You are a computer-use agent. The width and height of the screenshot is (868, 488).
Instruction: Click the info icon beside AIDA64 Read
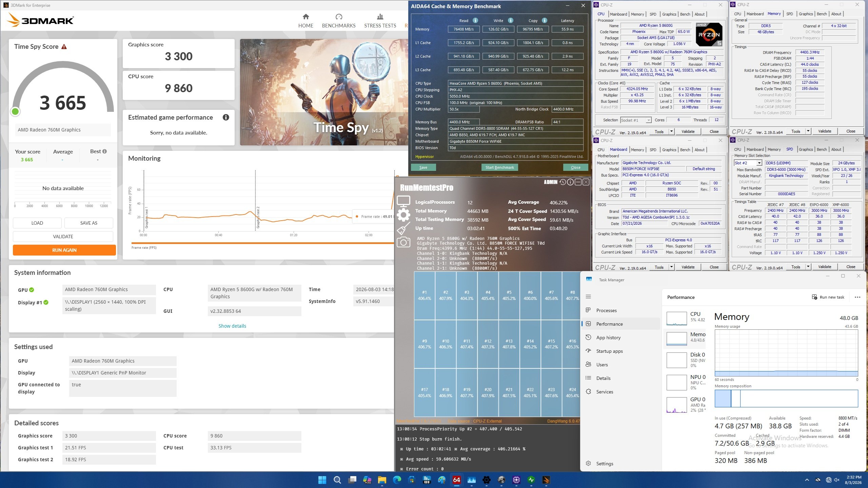point(475,20)
